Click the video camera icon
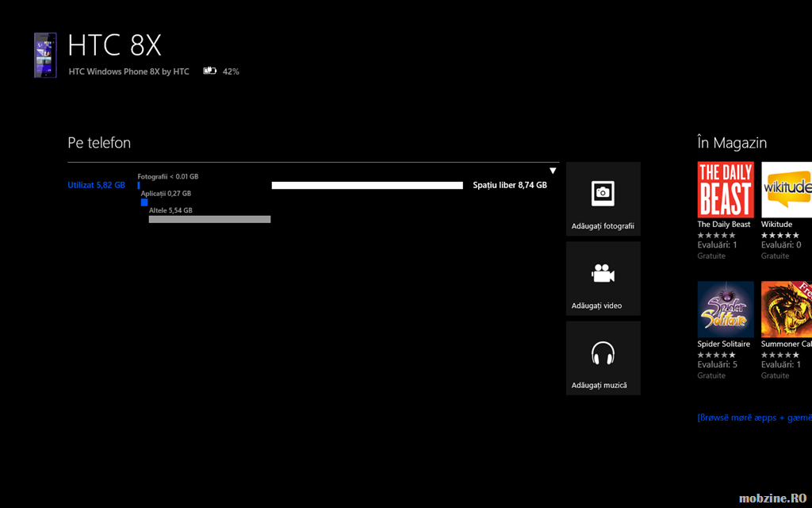 (x=603, y=273)
